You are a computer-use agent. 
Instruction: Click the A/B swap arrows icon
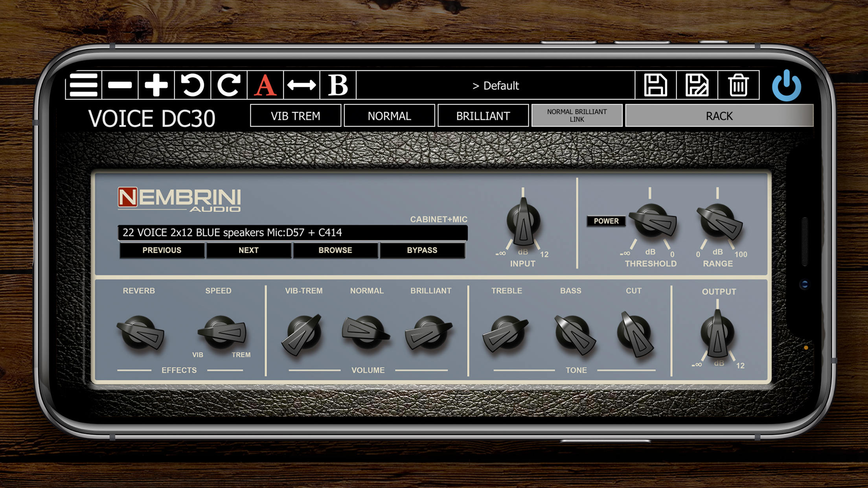302,85
